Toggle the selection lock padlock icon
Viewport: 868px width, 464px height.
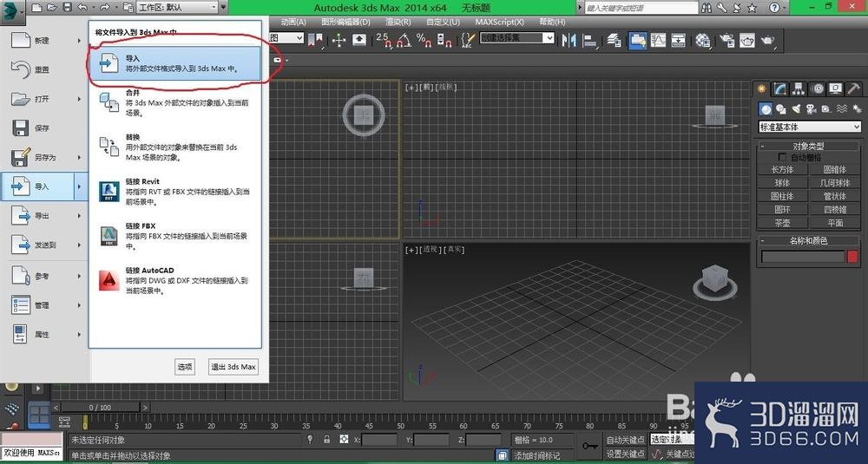pyautogui.click(x=326, y=439)
